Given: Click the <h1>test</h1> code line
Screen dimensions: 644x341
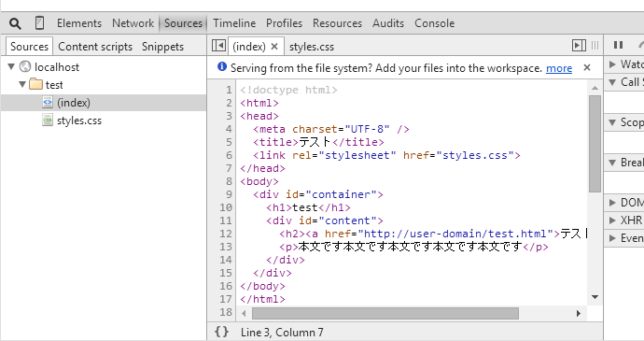Looking at the screenshot, I should [x=308, y=207].
